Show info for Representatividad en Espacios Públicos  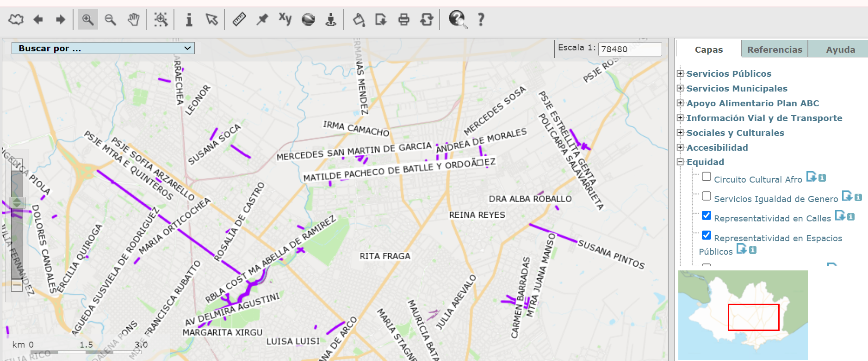[x=753, y=250]
